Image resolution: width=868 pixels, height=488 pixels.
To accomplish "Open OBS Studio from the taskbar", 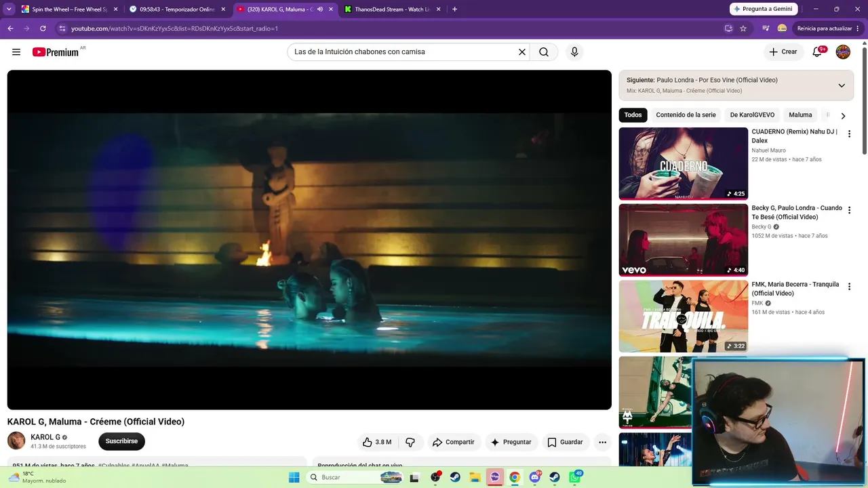I will 435,477.
